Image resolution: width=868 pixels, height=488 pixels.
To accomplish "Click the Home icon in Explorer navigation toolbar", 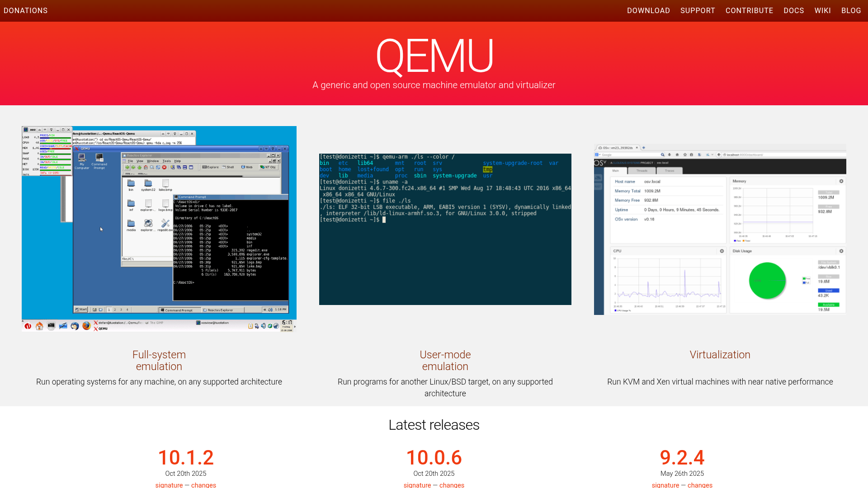I will click(x=145, y=167).
